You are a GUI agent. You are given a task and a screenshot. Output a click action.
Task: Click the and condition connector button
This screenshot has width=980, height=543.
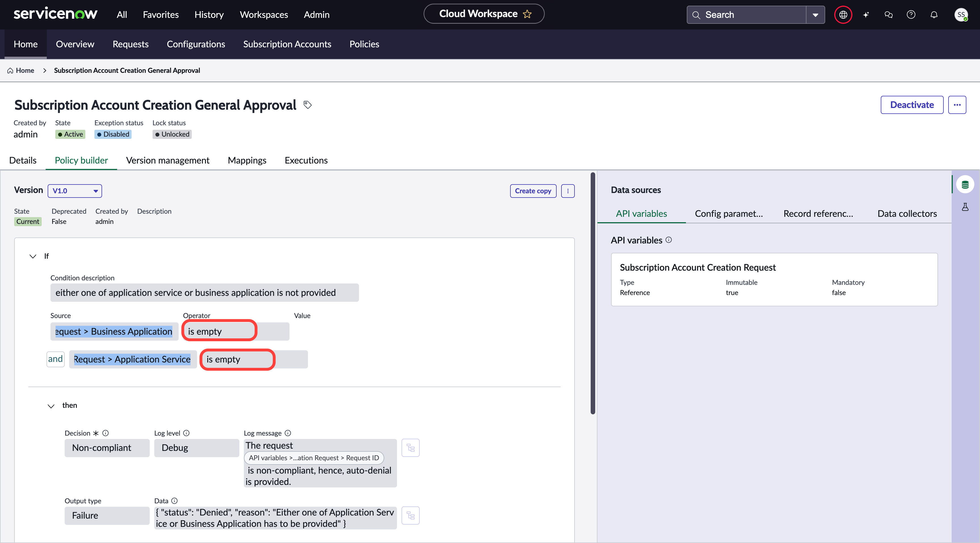coord(56,359)
